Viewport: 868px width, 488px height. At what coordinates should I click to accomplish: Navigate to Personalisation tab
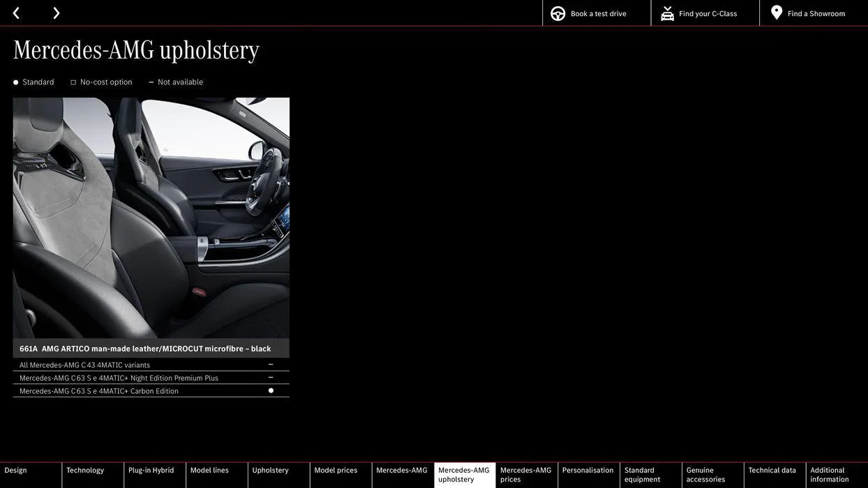[x=588, y=471]
